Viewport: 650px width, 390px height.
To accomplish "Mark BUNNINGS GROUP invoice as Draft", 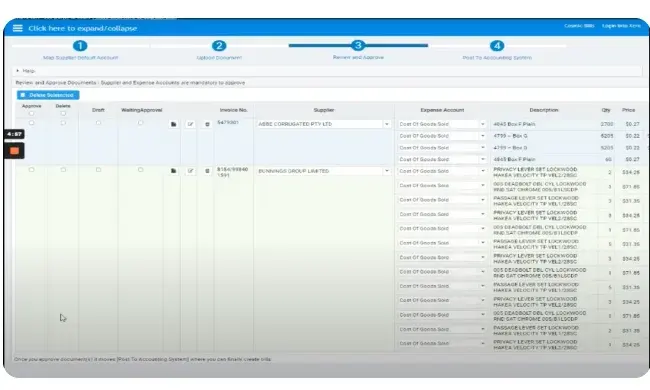I will [x=98, y=170].
